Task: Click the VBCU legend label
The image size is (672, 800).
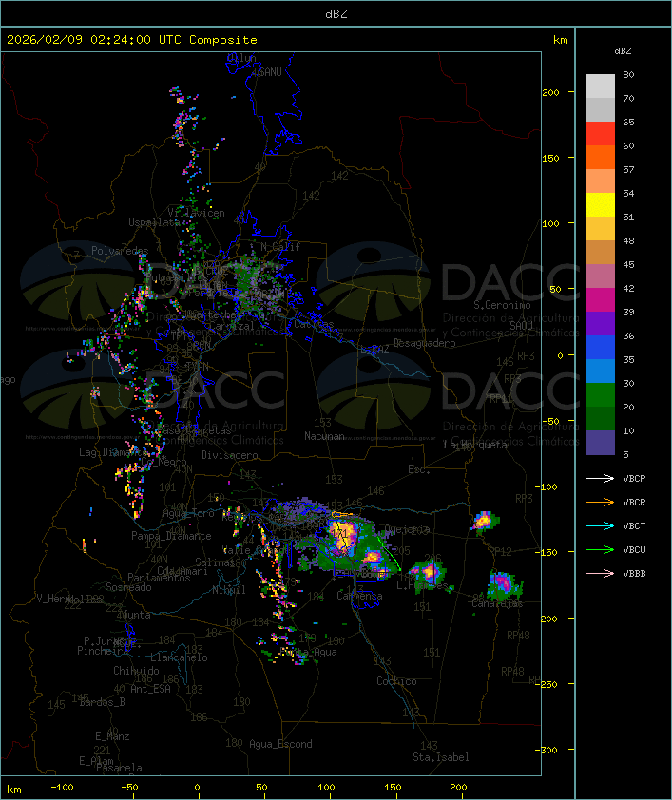Action: tap(634, 549)
